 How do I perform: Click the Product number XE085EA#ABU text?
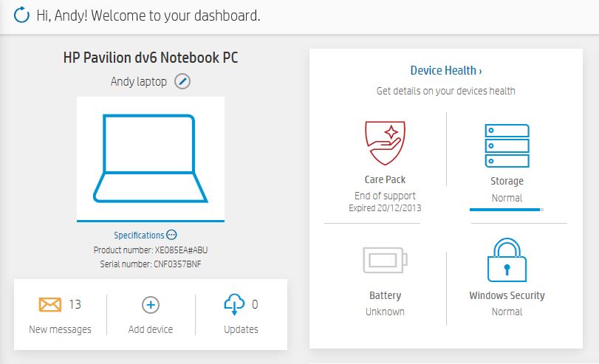coord(151,250)
